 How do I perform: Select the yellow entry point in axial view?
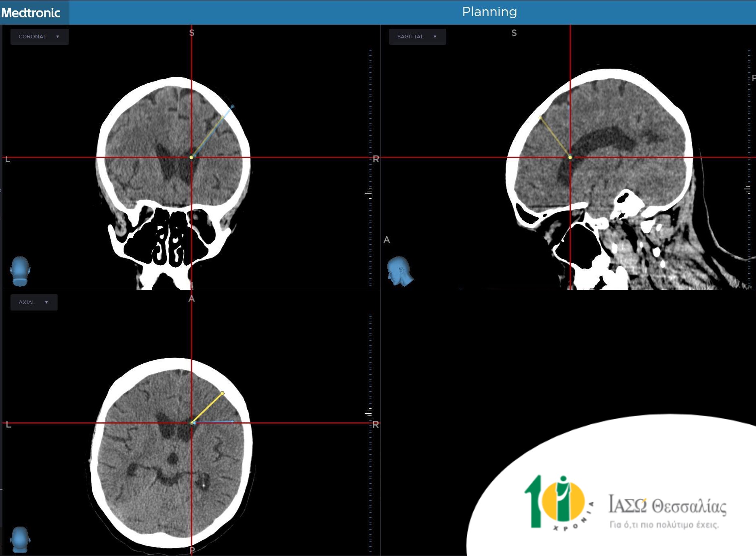(x=223, y=393)
